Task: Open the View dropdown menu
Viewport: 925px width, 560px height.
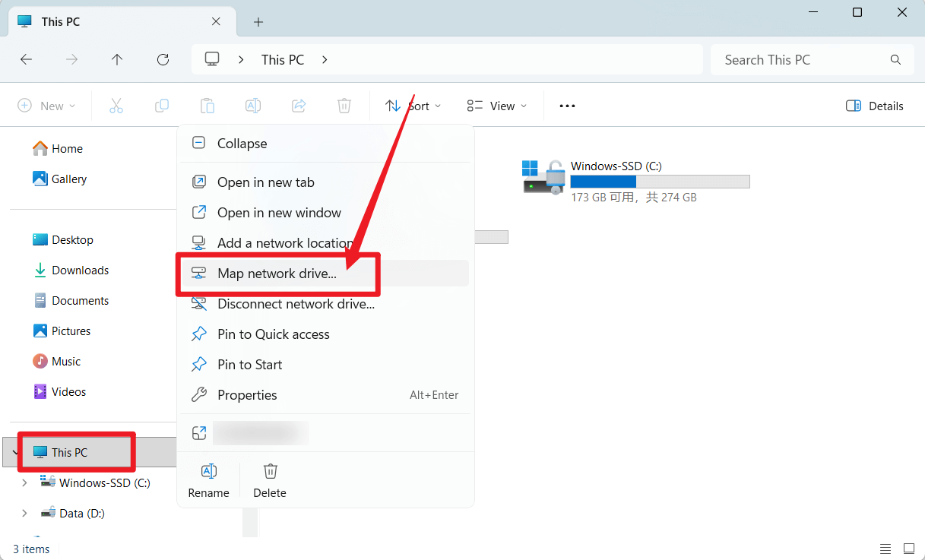Action: click(497, 106)
